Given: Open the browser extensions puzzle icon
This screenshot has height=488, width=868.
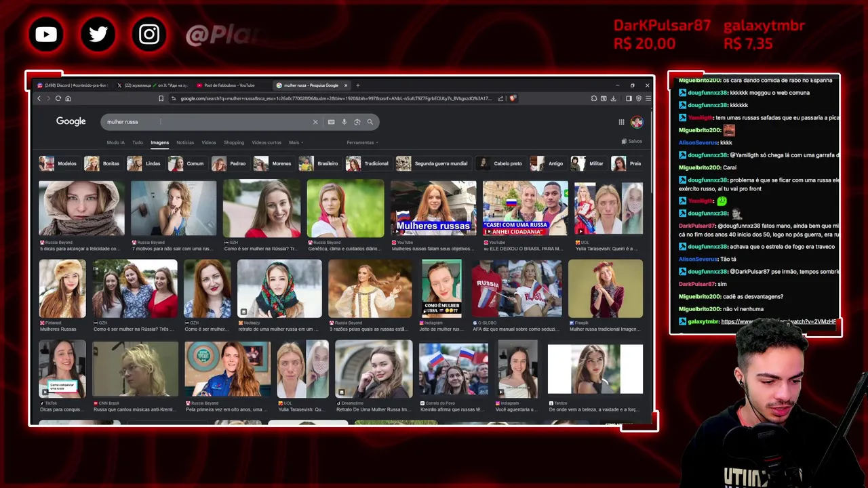Looking at the screenshot, I should [x=594, y=98].
